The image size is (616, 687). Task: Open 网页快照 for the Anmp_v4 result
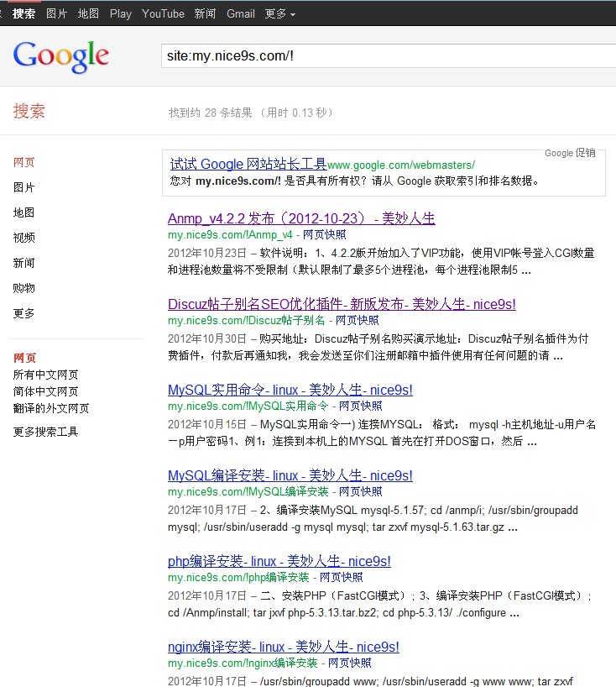(325, 235)
